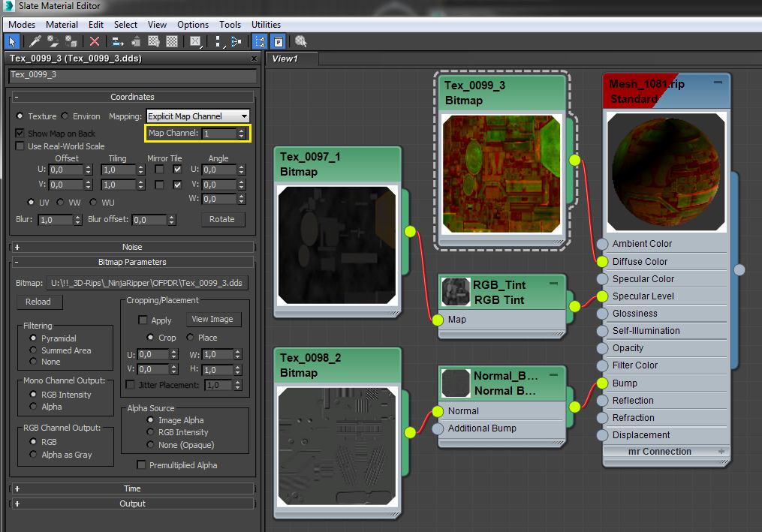Image resolution: width=762 pixels, height=532 pixels.
Task: Expand the Noise rollout
Action: pyautogui.click(x=132, y=247)
